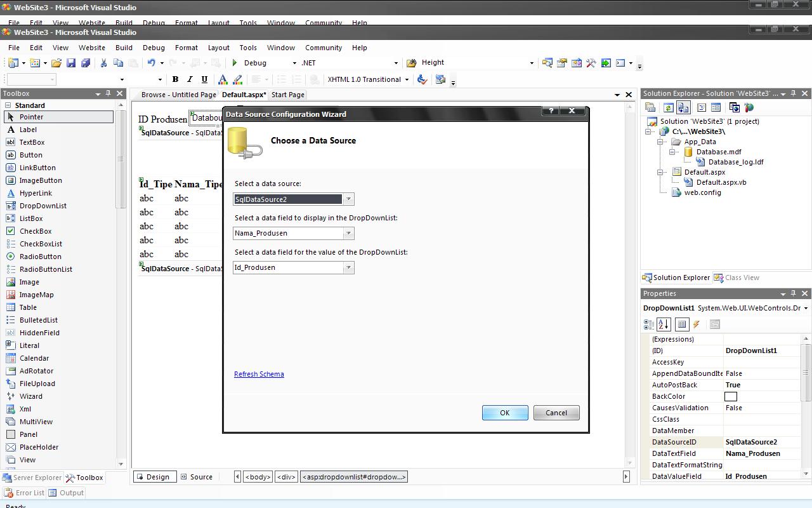
Task: Open the Website menu
Action: (92, 48)
